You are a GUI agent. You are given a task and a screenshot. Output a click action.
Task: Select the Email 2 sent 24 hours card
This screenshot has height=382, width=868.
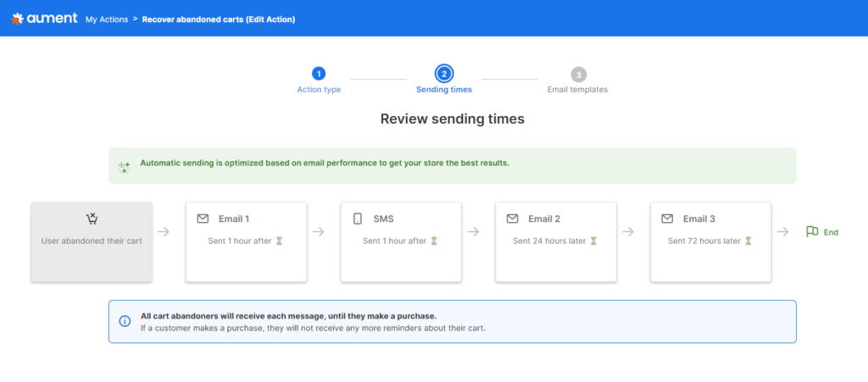click(x=556, y=242)
